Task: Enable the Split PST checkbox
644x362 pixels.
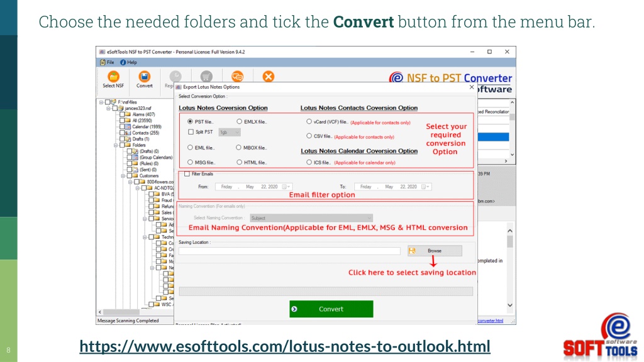Action: 191,132
